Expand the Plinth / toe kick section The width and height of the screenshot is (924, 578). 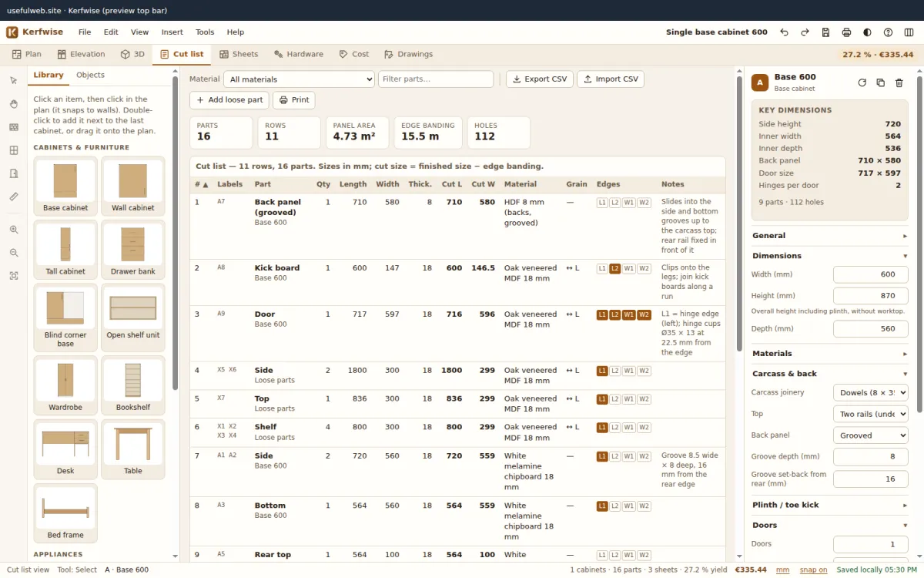click(x=830, y=506)
